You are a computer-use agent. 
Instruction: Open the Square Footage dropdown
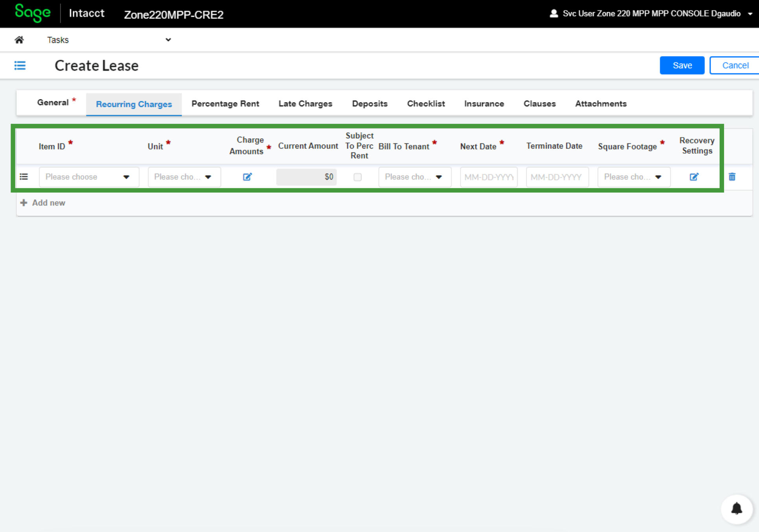(x=634, y=177)
